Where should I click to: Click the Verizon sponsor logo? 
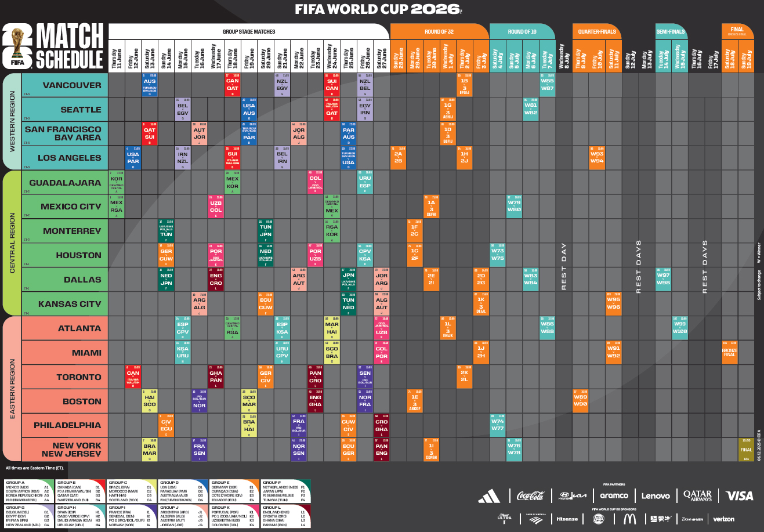pyautogui.click(x=723, y=519)
